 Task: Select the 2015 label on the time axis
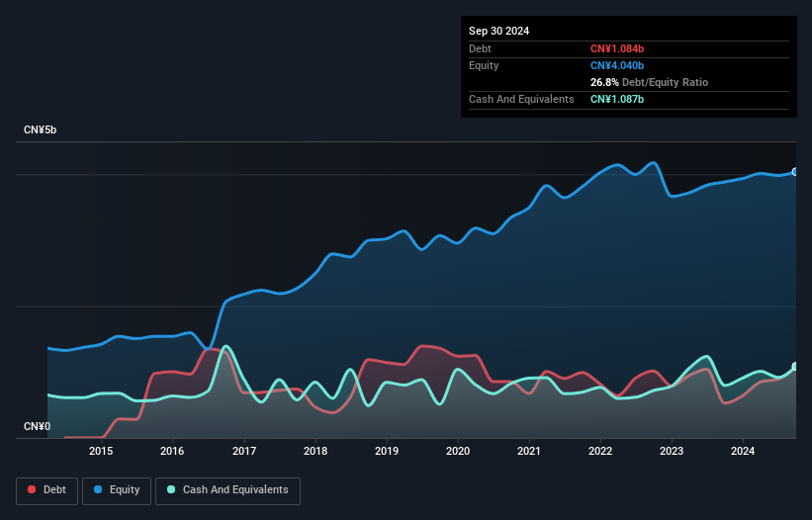[x=101, y=452]
